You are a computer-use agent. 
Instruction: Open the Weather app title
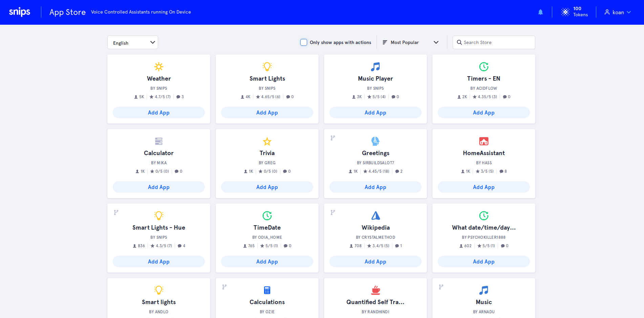pyautogui.click(x=159, y=79)
